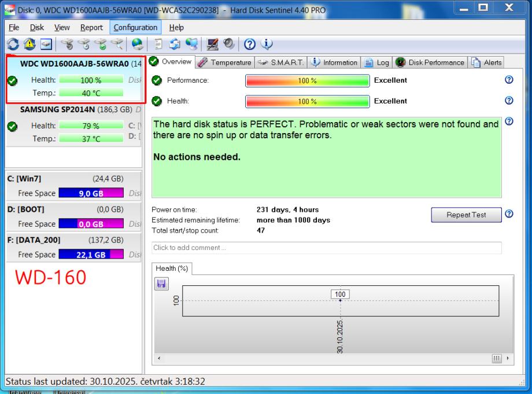The height and width of the screenshot is (394, 532).
Task: Click the speaker sound toolbar icon
Action: coord(229,44)
